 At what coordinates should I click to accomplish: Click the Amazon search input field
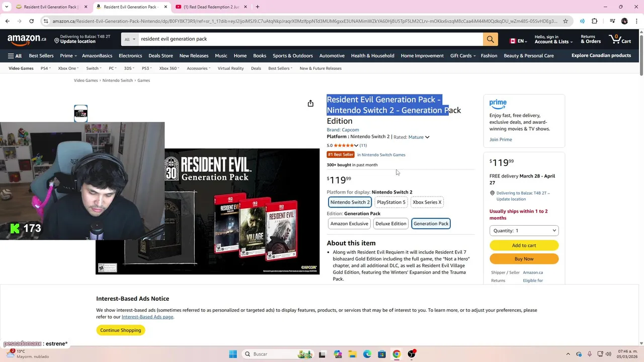point(310,39)
